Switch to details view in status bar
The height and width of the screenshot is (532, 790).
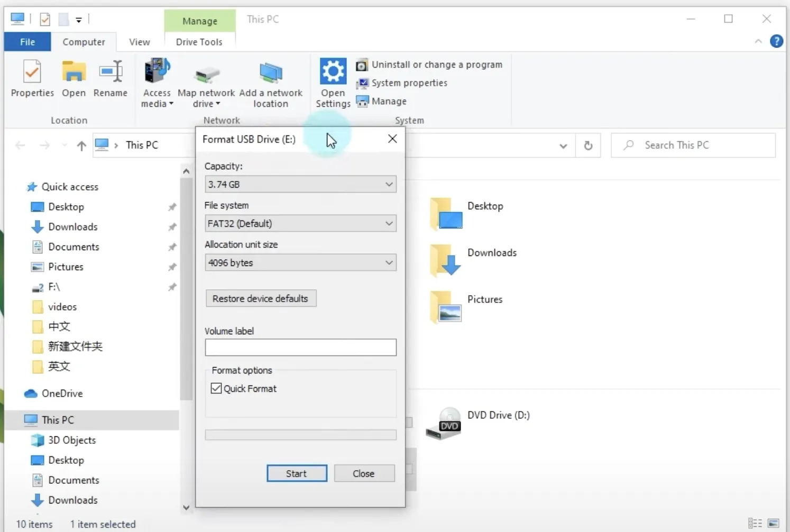click(x=755, y=524)
